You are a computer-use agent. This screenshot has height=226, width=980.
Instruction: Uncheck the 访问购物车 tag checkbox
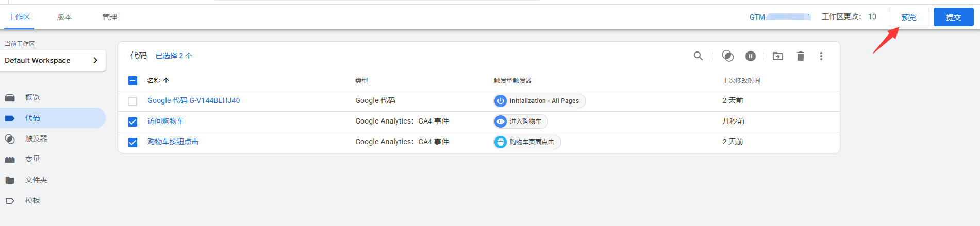coord(132,122)
